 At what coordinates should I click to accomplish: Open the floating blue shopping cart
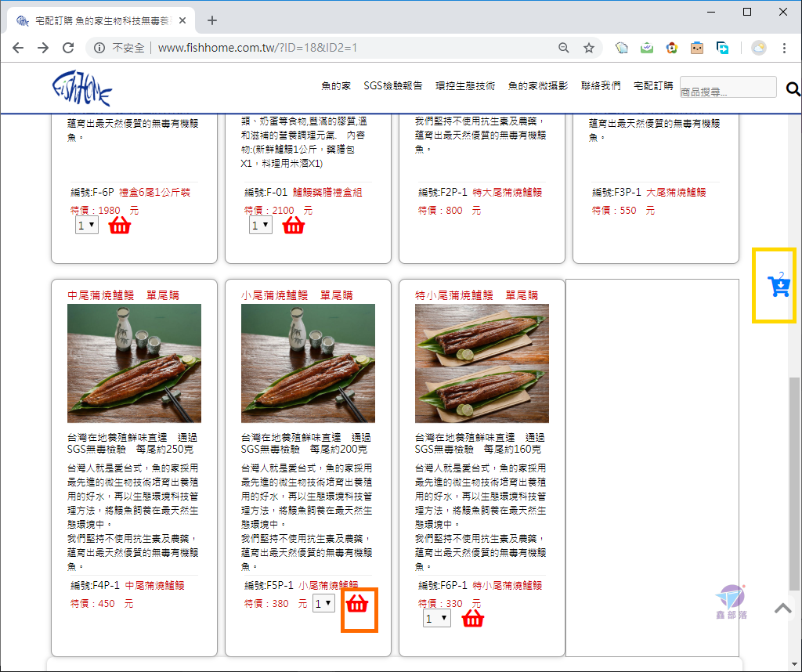click(779, 285)
